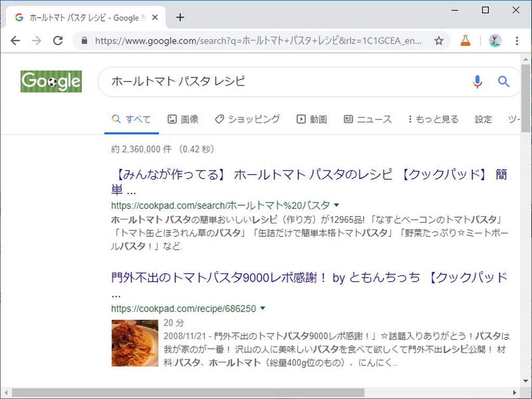Activate voice search with the microphone icon

coord(477,82)
